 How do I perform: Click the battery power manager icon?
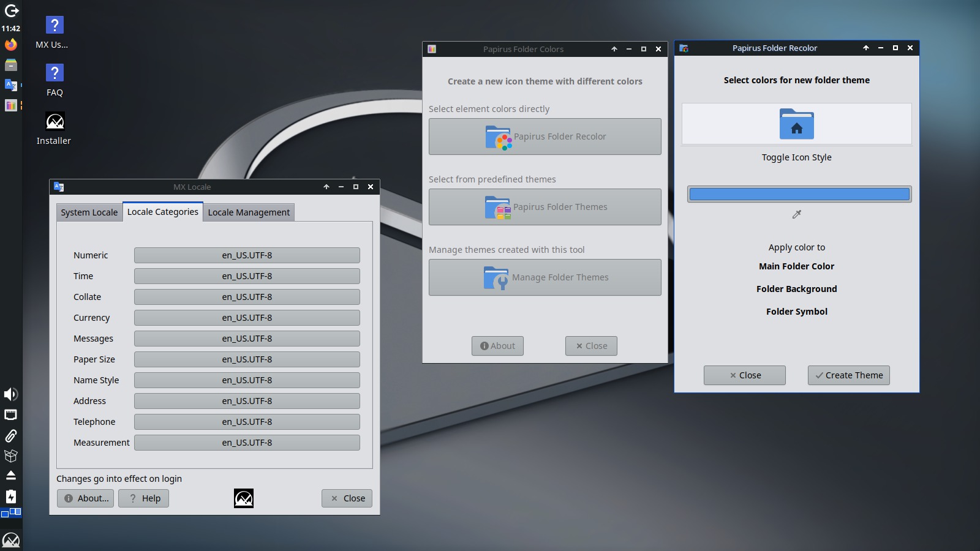[x=11, y=497]
